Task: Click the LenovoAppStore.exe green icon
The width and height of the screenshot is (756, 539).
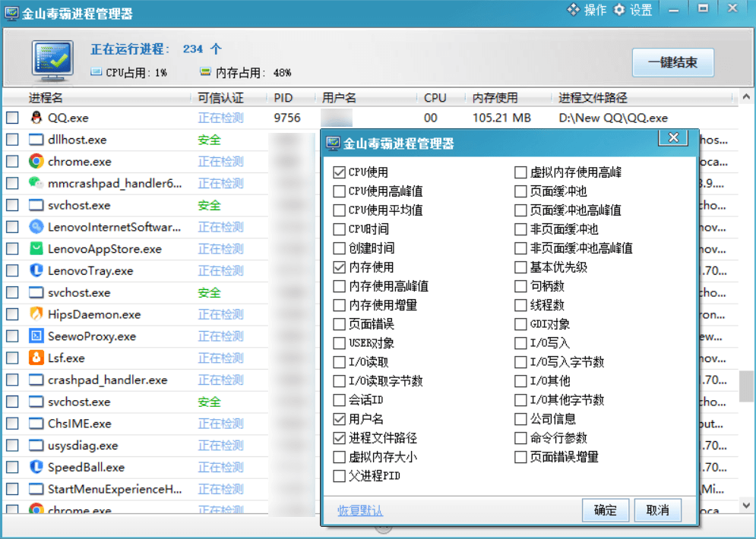Action: [x=36, y=248]
